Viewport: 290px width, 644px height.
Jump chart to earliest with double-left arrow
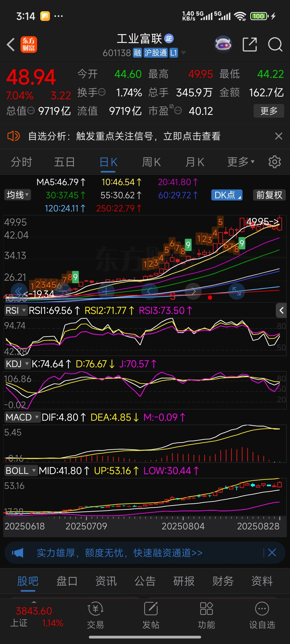click(x=19, y=291)
